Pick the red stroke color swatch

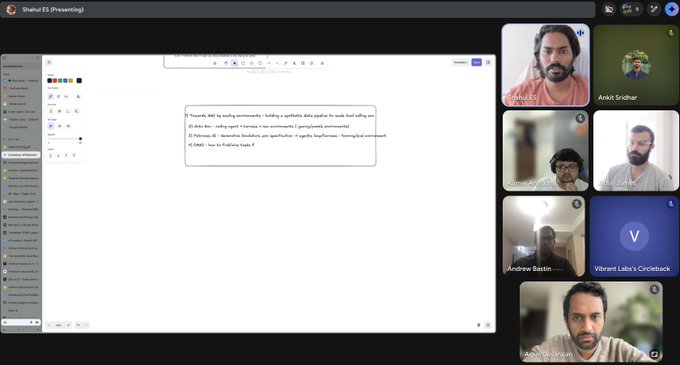55,81
